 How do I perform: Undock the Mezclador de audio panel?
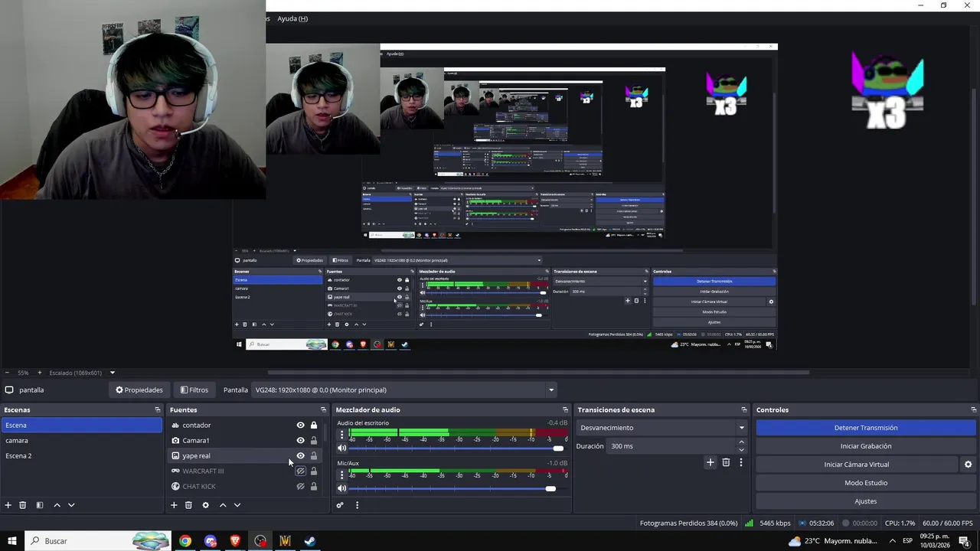[x=566, y=410]
